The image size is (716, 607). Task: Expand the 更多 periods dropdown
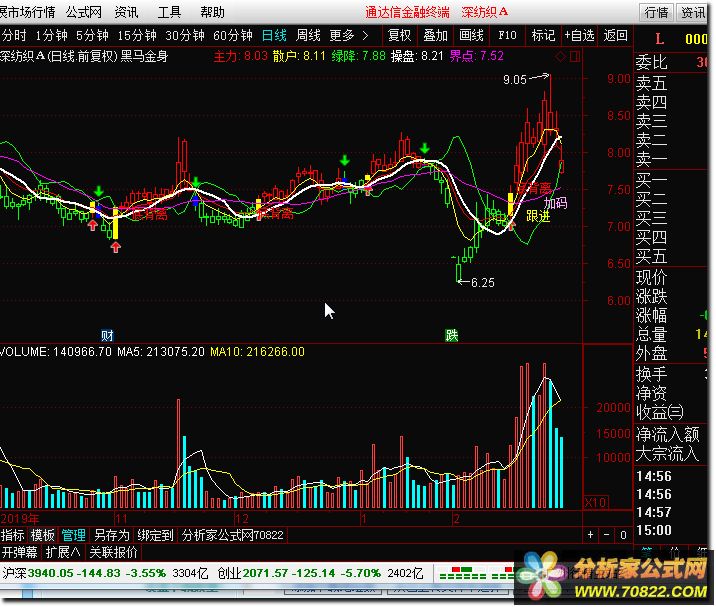coord(347,35)
